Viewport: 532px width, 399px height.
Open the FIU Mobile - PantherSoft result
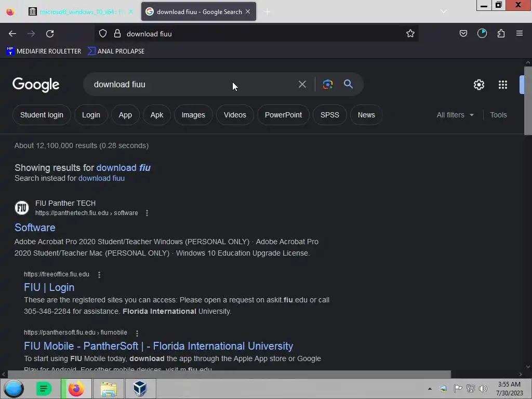[158, 346]
